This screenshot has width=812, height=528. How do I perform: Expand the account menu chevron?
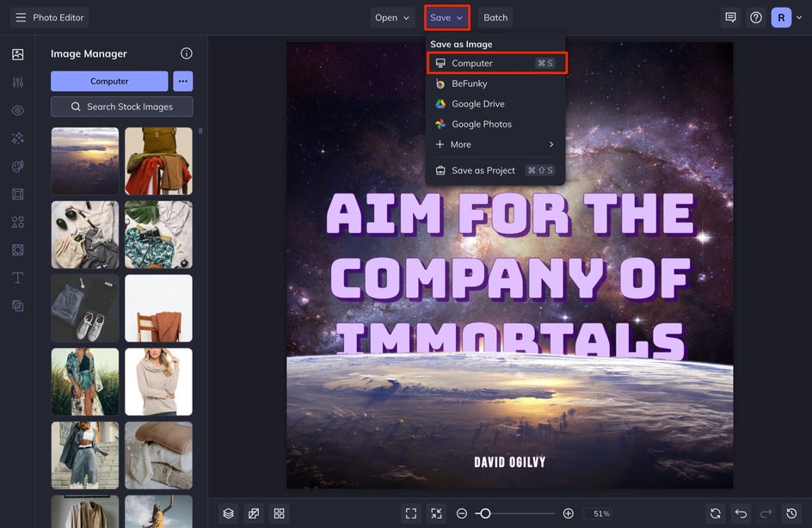[799, 17]
